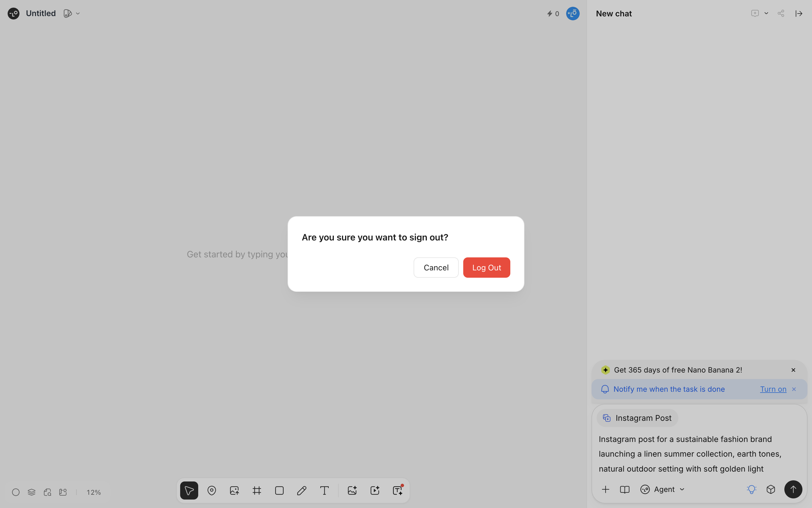Open the AI text design tool
The width and height of the screenshot is (812, 508).
(x=398, y=491)
